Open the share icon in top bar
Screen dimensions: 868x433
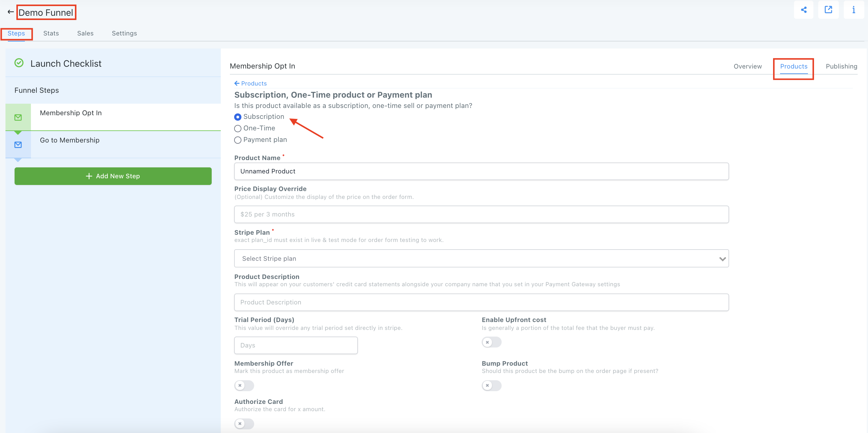[804, 10]
